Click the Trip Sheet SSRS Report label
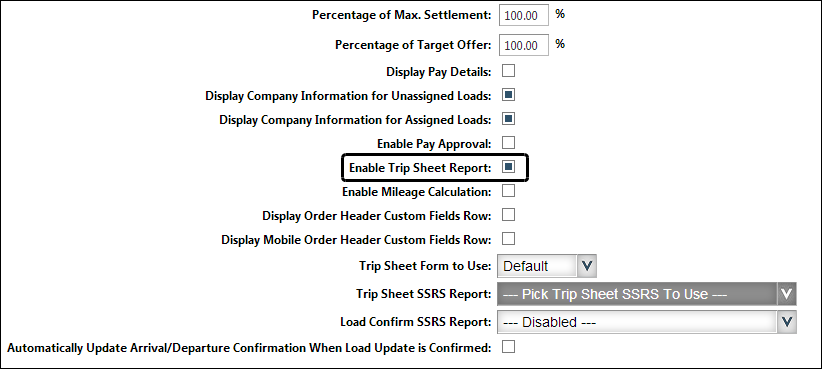Screen dimensions: 822x369 [424, 295]
